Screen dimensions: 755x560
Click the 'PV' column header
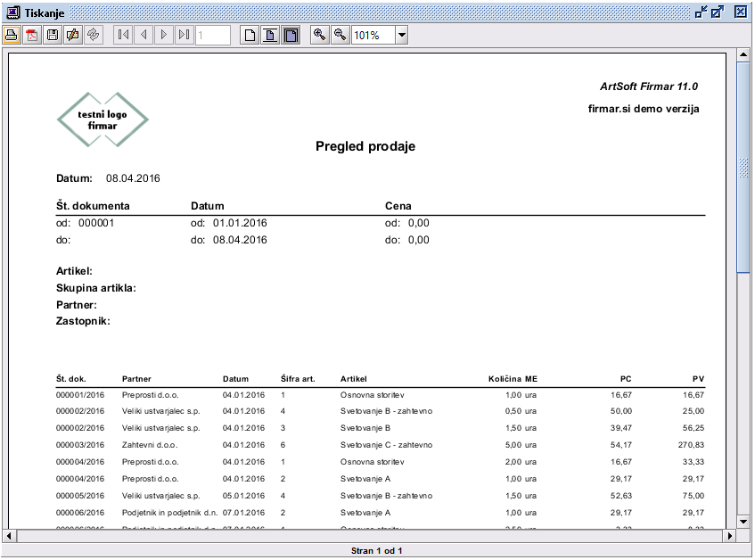(699, 379)
